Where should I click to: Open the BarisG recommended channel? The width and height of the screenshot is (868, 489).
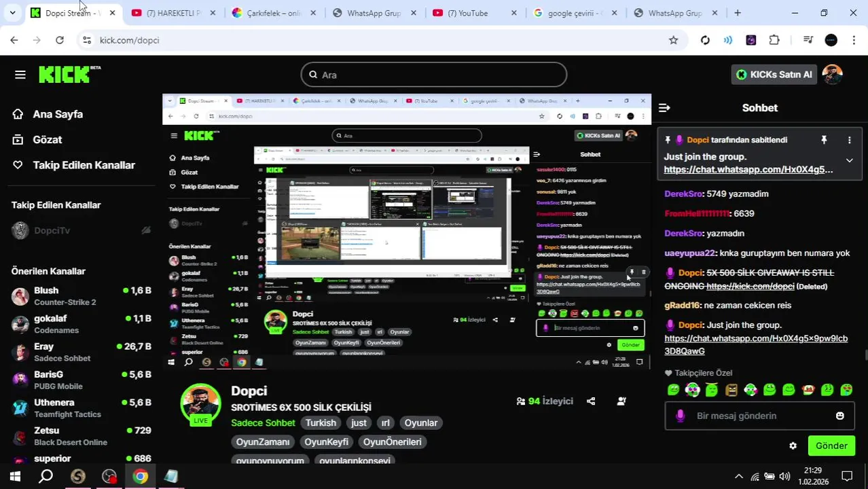(82, 380)
